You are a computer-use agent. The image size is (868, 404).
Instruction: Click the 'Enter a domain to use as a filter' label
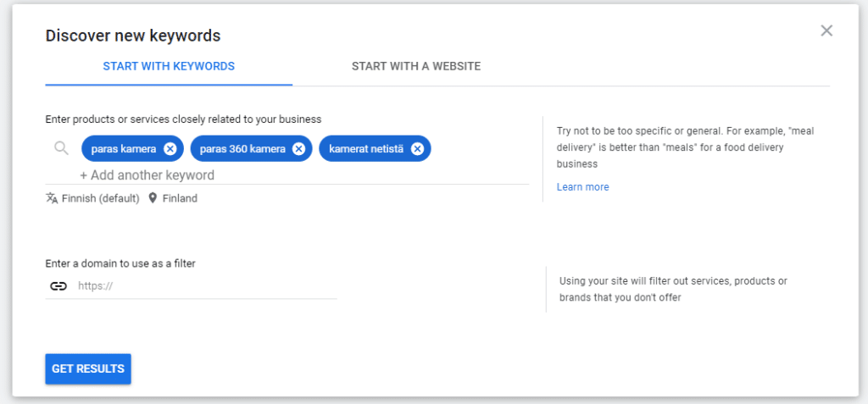(x=120, y=263)
